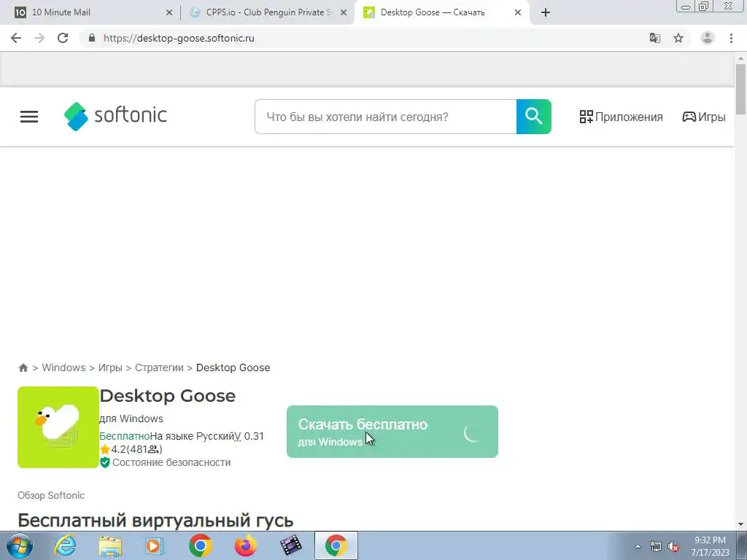
Task: Click Бесплатный виртуальный гусь heading
Action: pos(155,521)
